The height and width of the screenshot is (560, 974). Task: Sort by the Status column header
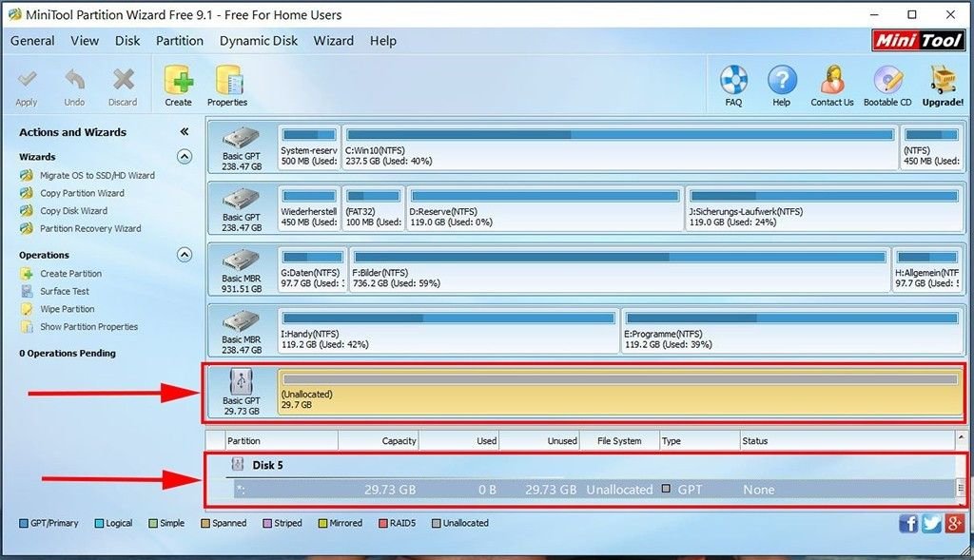click(x=847, y=441)
